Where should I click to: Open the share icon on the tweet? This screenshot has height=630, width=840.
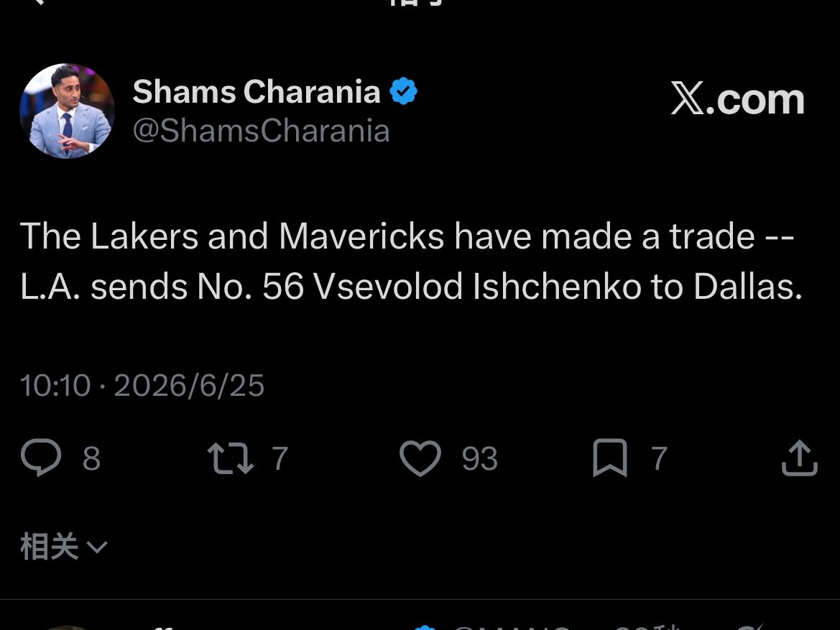tap(799, 458)
